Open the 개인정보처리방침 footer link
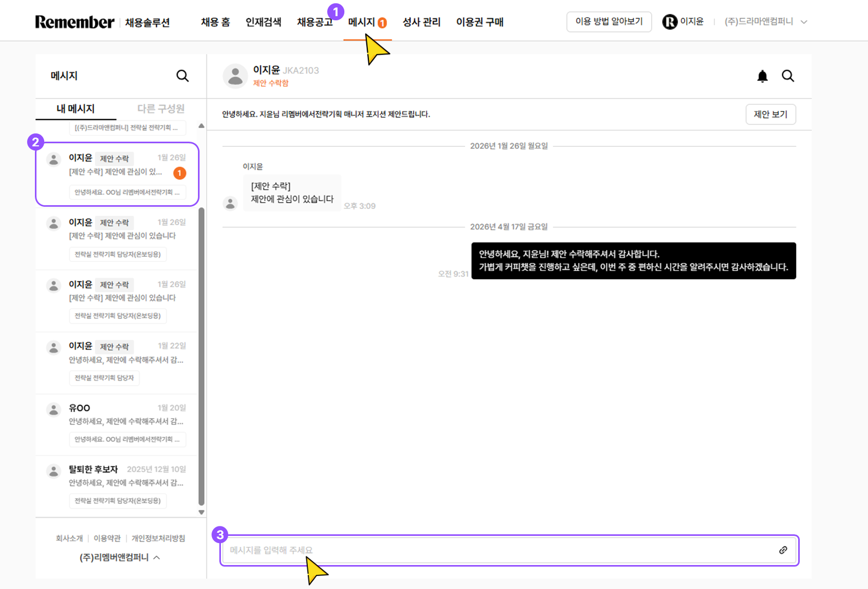 (158, 538)
